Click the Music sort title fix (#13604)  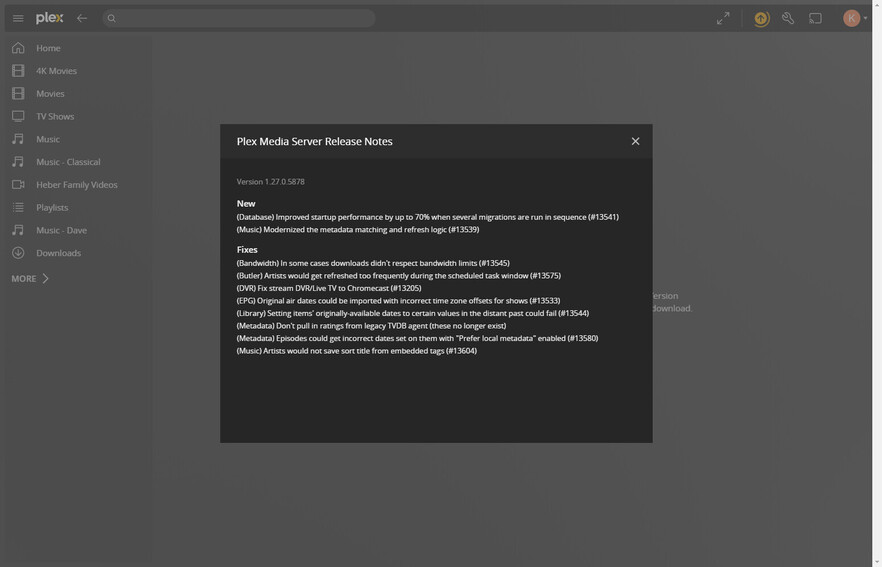(357, 351)
